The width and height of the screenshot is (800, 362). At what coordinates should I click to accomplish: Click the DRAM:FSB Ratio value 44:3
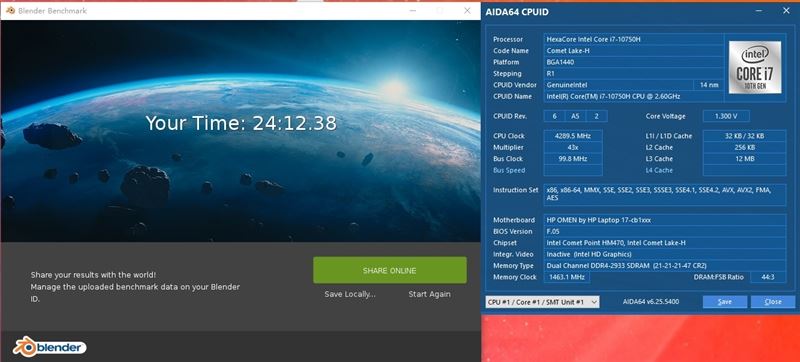click(x=768, y=277)
